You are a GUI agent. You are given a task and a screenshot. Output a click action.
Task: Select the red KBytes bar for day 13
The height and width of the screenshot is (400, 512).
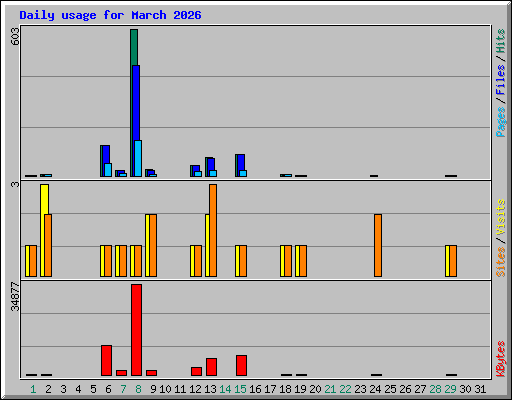tap(211, 367)
